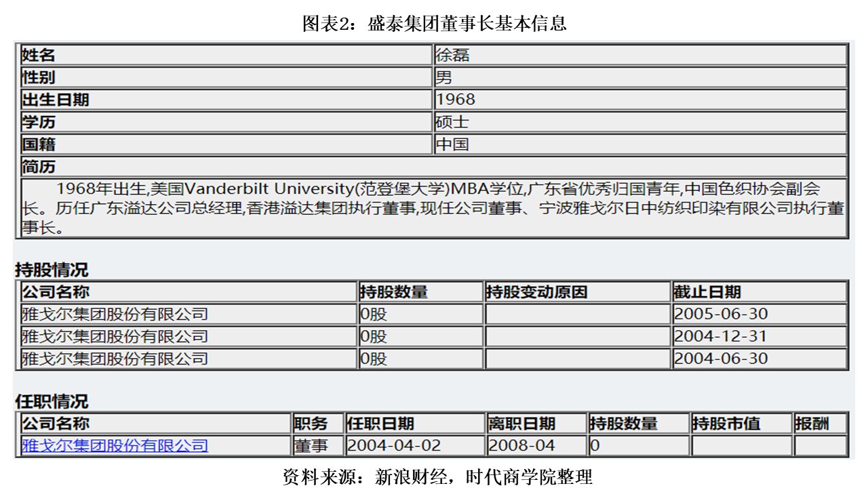The image size is (868, 488).
Task: Select the gender value 男
Action: pos(443,77)
